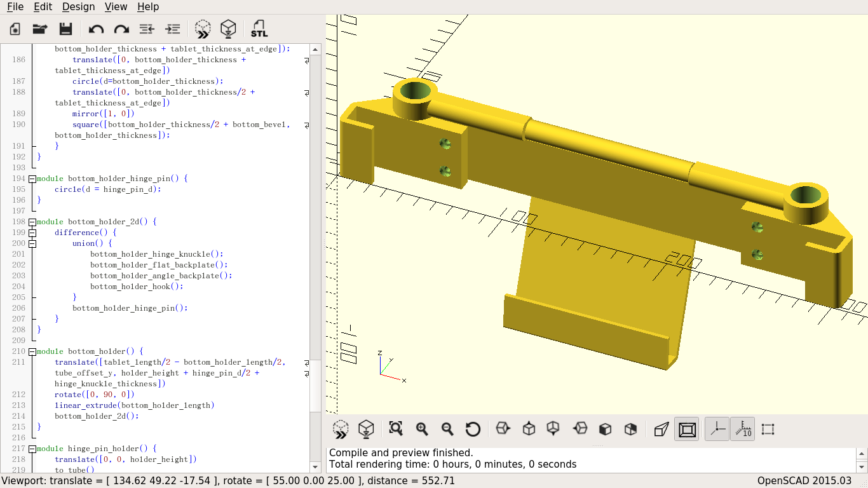Viewport: 868px width, 488px height.
Task: Click the editor scrollbar up arrow
Action: tap(315, 49)
